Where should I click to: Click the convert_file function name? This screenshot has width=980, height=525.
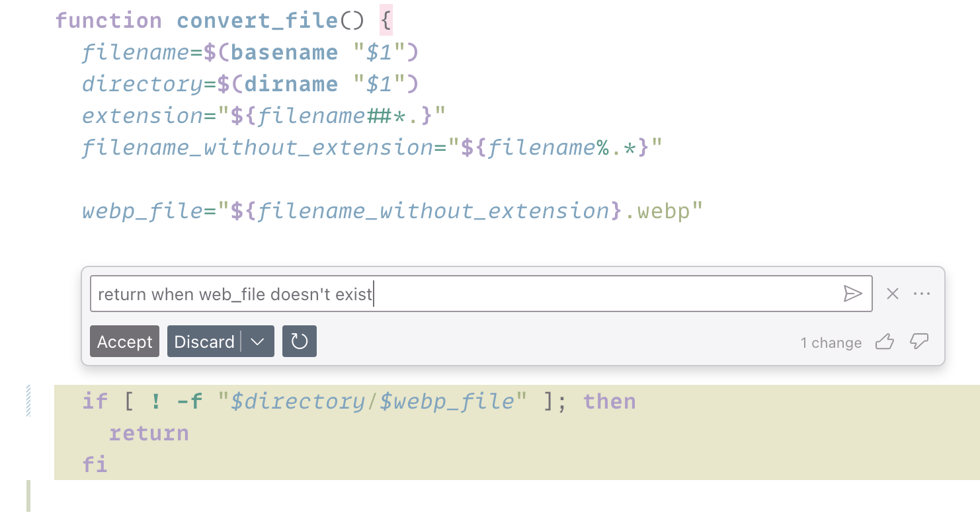coord(257,20)
